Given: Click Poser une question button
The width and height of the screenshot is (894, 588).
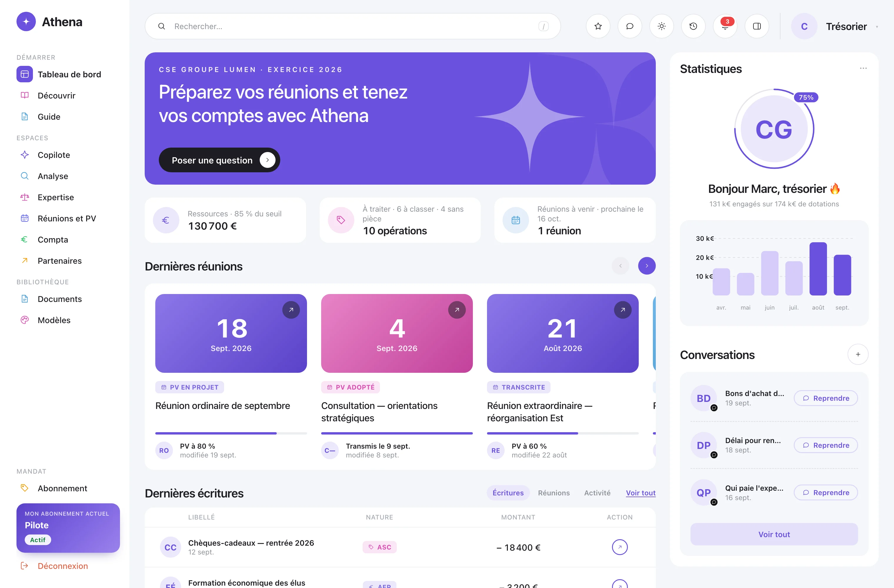Looking at the screenshot, I should click(219, 160).
